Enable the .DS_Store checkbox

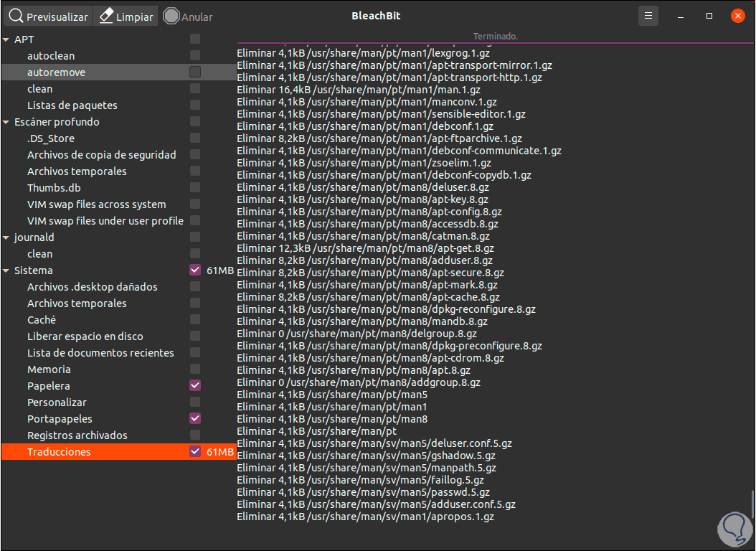(195, 138)
